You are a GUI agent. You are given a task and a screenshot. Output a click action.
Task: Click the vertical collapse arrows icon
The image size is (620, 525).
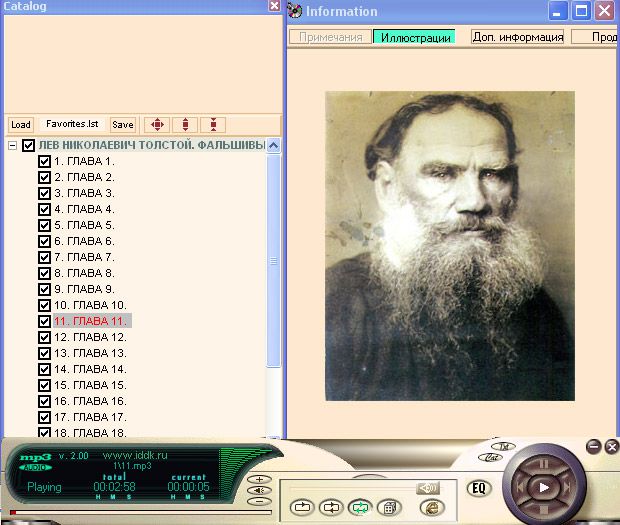213,125
